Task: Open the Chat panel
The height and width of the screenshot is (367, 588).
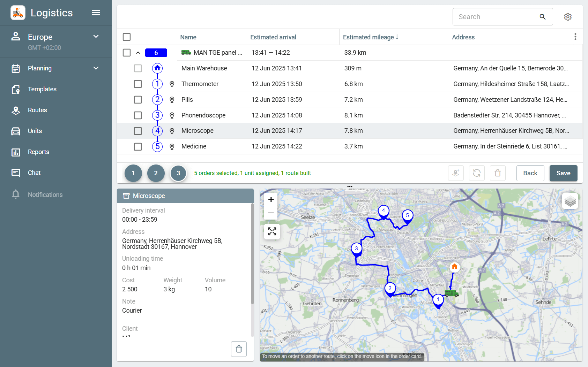Action: coord(34,173)
